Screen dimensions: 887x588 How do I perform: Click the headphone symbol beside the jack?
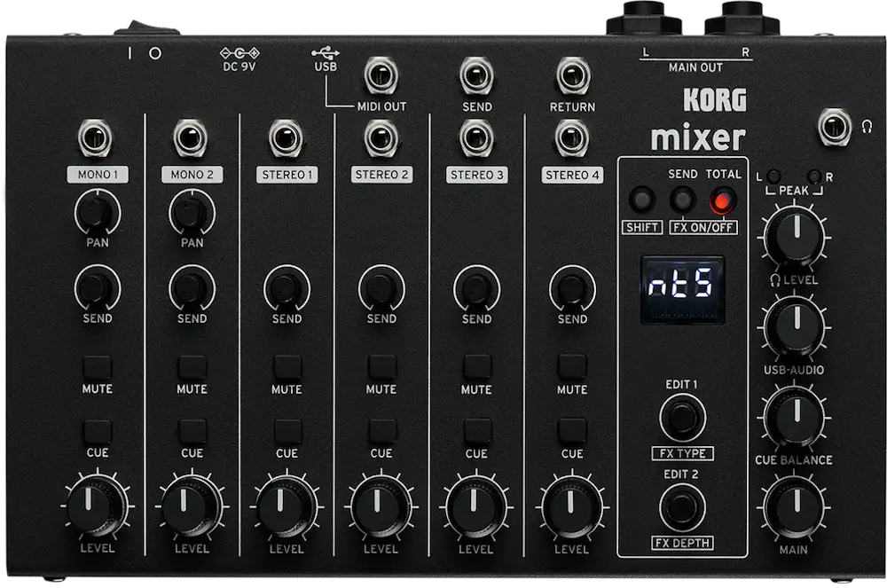pos(867,126)
